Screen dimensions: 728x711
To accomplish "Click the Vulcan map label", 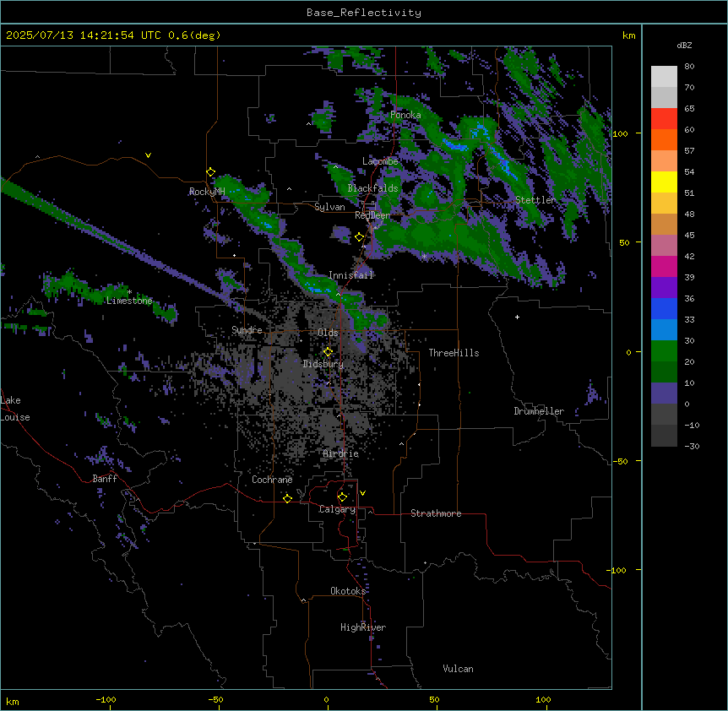I will pos(459,669).
